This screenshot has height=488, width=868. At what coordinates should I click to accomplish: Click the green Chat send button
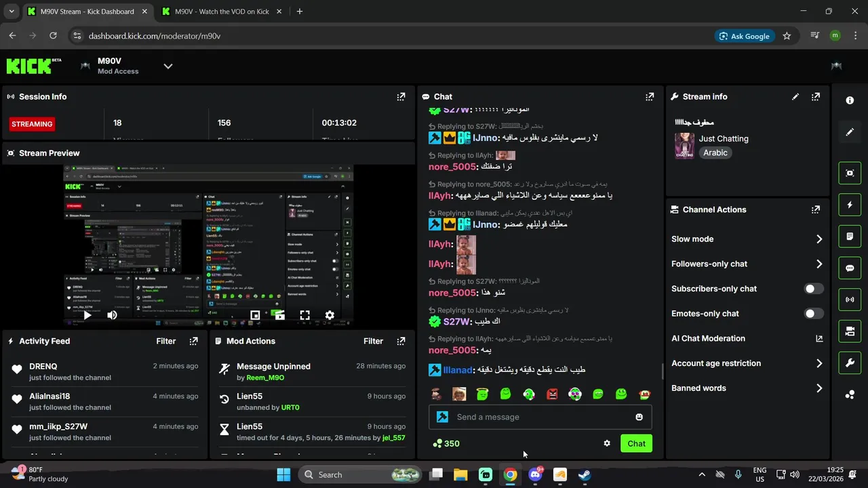636,443
